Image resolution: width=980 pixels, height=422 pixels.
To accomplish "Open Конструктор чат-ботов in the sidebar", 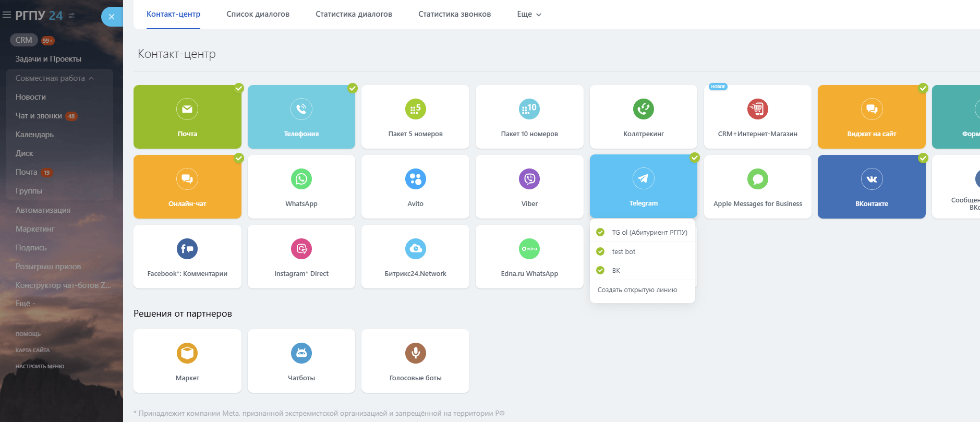I will (x=64, y=285).
